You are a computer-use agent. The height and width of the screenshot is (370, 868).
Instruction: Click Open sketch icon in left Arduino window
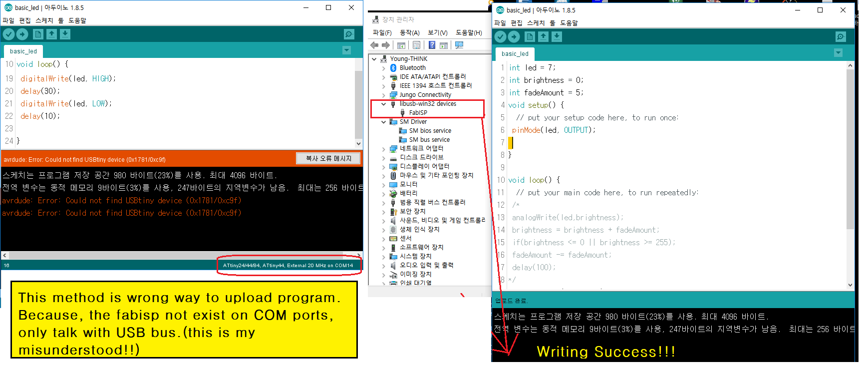tap(51, 34)
